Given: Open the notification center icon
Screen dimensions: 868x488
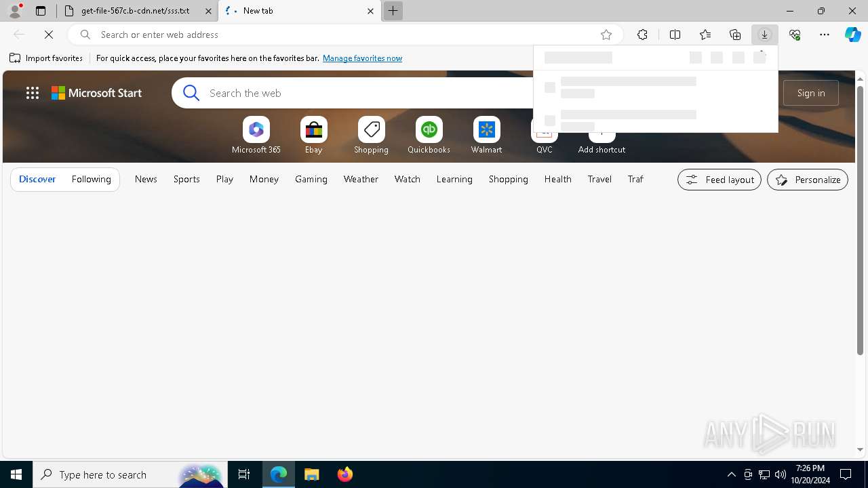Looking at the screenshot, I should pyautogui.click(x=846, y=474).
